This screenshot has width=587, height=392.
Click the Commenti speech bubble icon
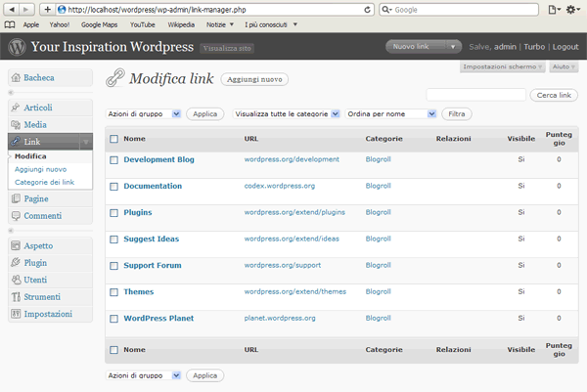[16, 216]
